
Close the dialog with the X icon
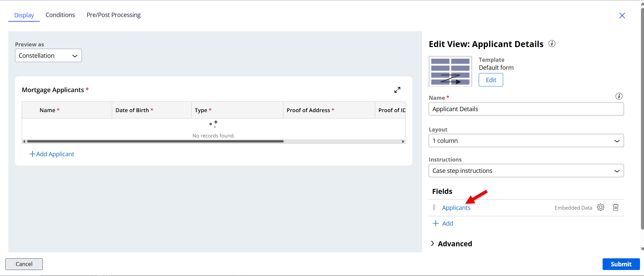click(x=622, y=16)
